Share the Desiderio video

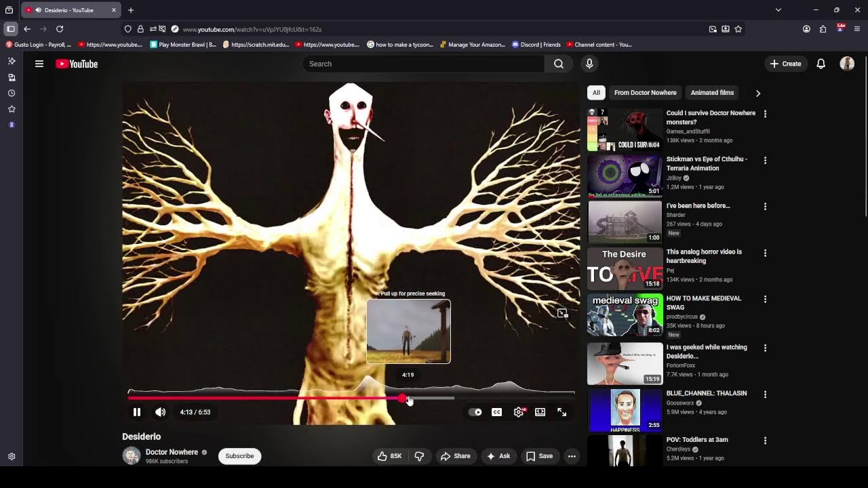coord(456,456)
